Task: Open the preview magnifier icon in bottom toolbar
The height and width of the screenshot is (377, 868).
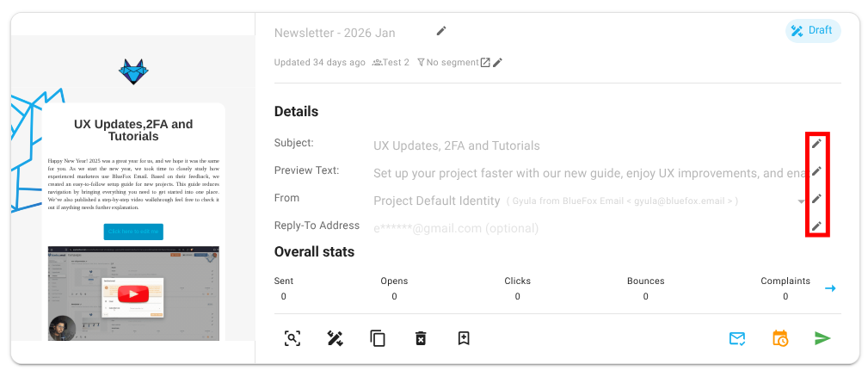Action: pyautogui.click(x=292, y=338)
